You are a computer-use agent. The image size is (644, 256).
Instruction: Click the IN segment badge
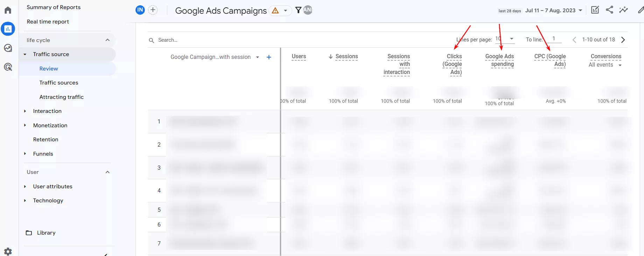[140, 10]
